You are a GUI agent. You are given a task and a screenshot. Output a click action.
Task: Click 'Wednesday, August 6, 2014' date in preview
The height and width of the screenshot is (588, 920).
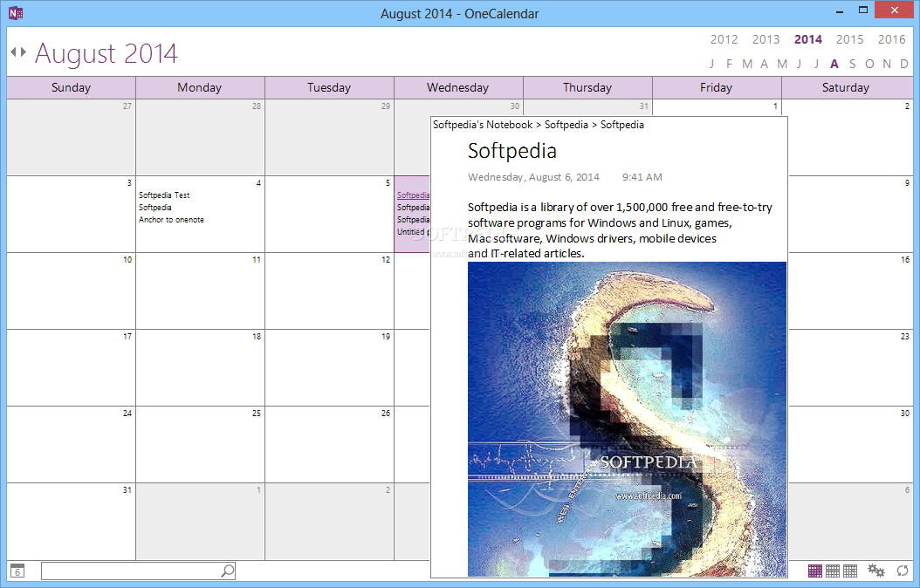pos(533,177)
